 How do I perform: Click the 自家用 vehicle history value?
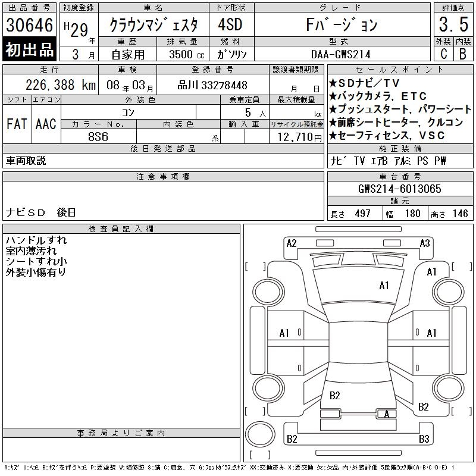tap(128, 55)
